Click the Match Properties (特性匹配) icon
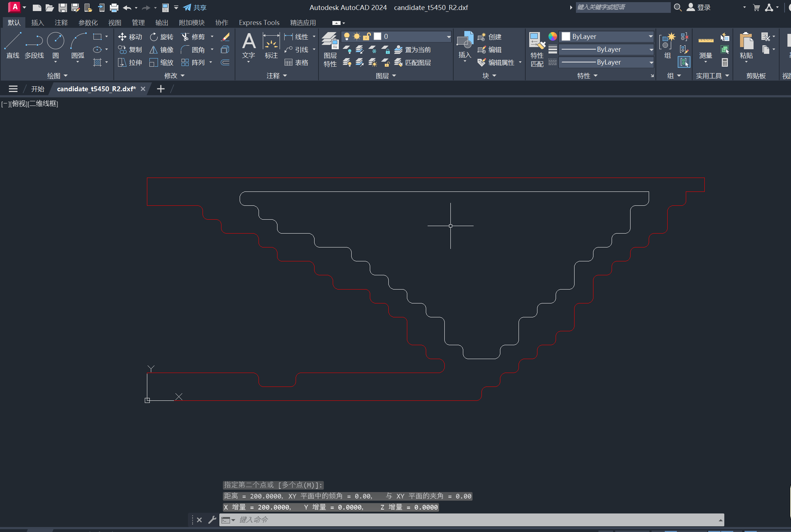The height and width of the screenshot is (532, 791). pyautogui.click(x=537, y=49)
